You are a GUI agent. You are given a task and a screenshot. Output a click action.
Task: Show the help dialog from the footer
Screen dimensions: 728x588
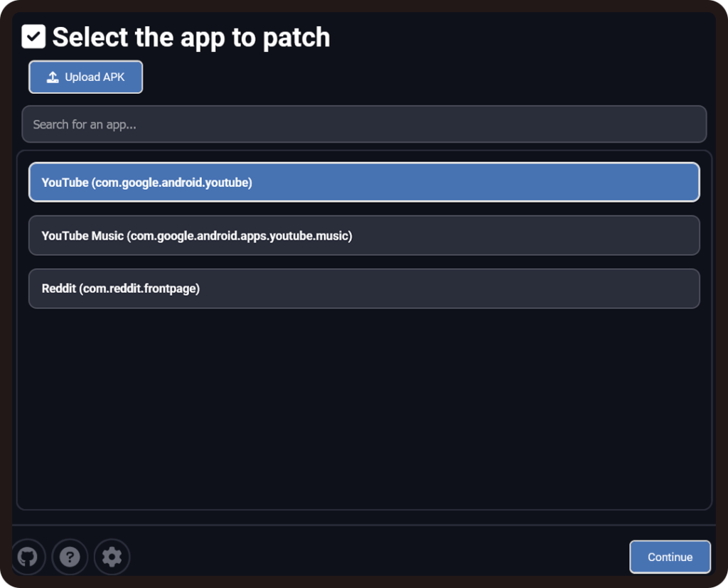(x=70, y=557)
